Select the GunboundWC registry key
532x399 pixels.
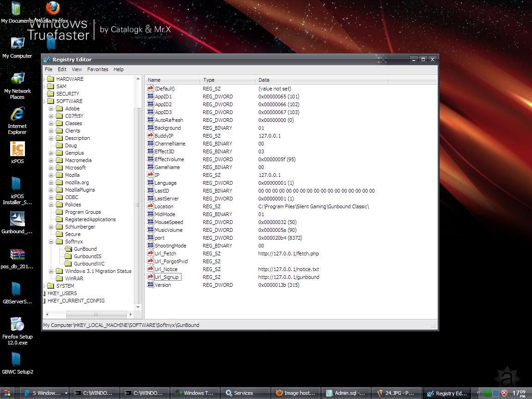pos(89,264)
